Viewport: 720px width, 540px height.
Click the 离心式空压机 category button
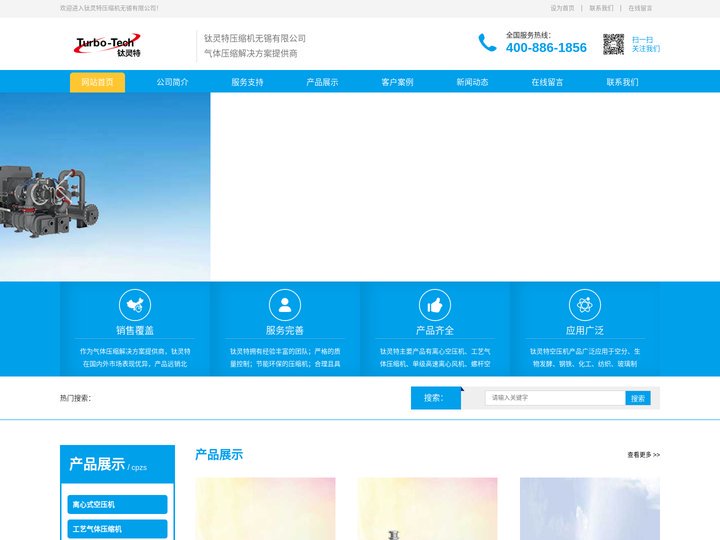[117, 505]
